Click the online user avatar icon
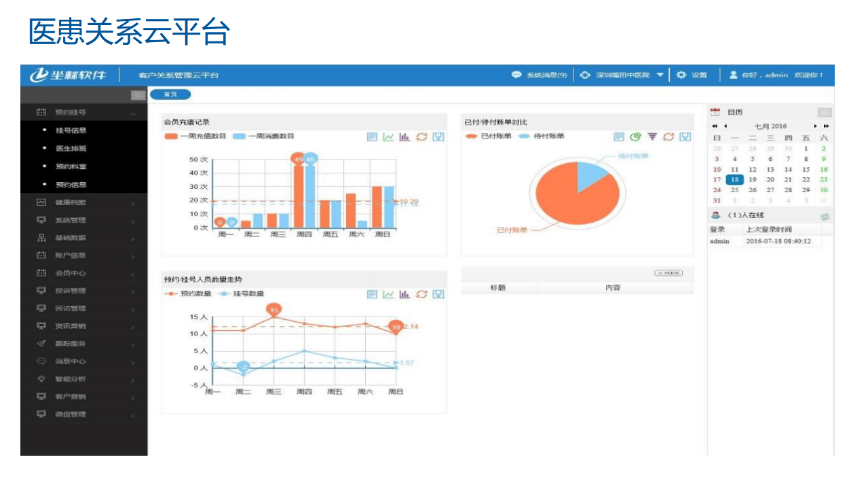The image size is (868, 489). (715, 215)
